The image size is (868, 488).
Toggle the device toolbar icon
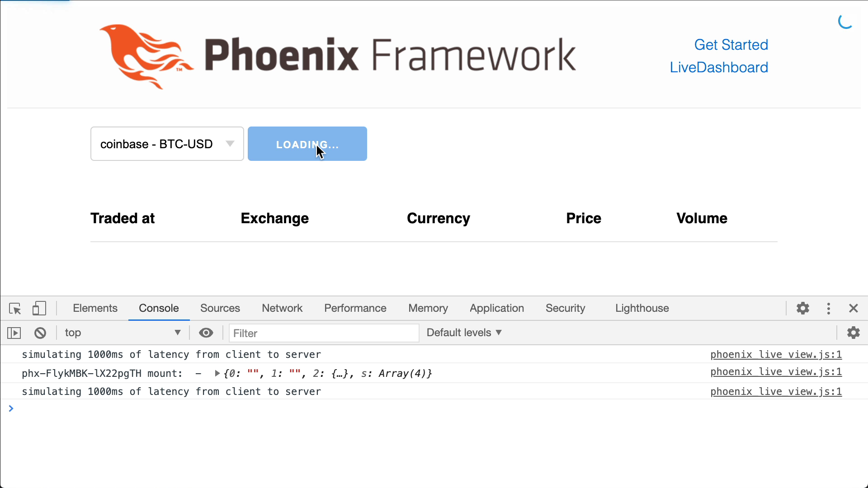pos(39,308)
